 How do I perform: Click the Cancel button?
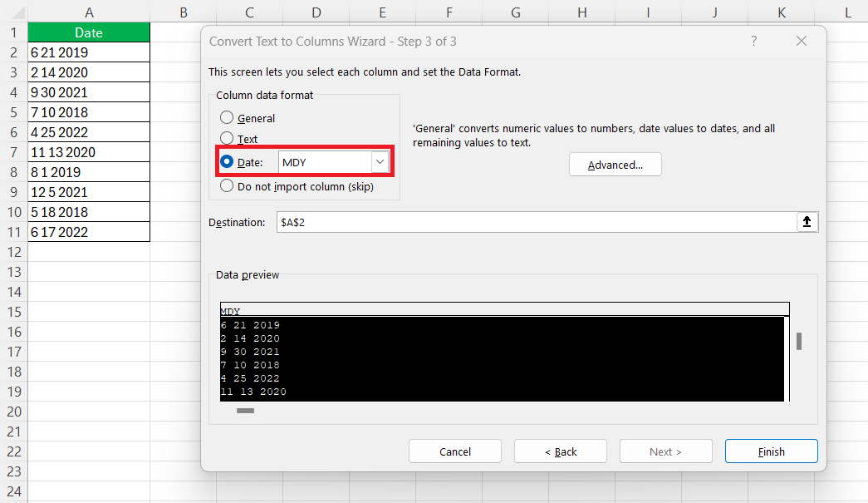(455, 451)
